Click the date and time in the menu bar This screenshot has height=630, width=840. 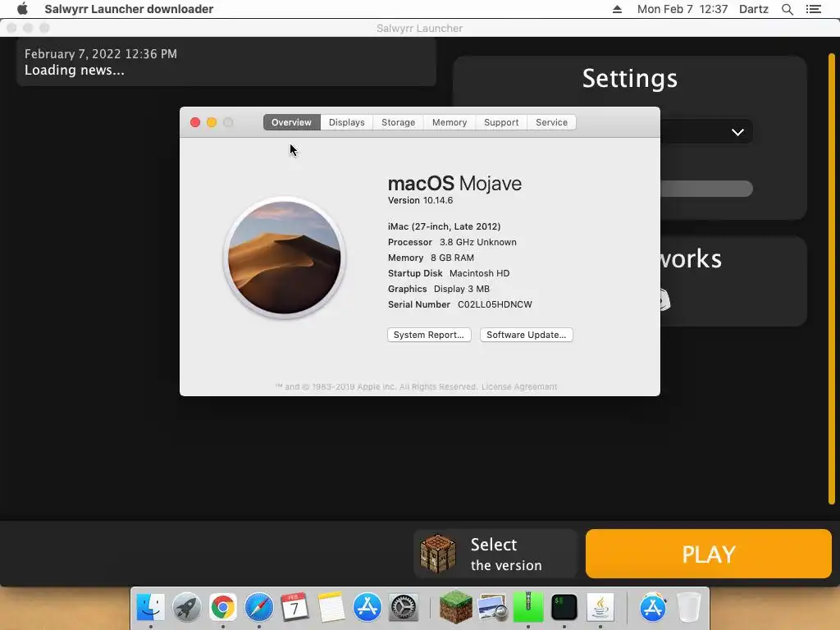[x=682, y=9]
